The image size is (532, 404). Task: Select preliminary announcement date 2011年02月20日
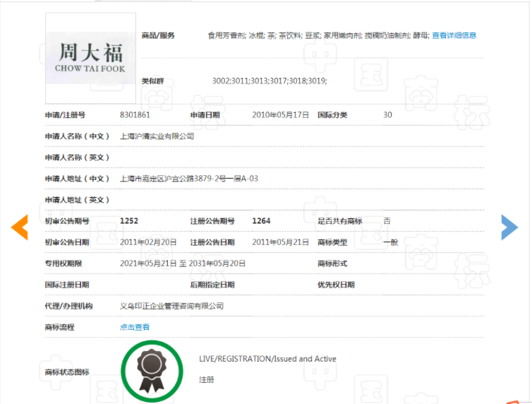pyautogui.click(x=148, y=242)
